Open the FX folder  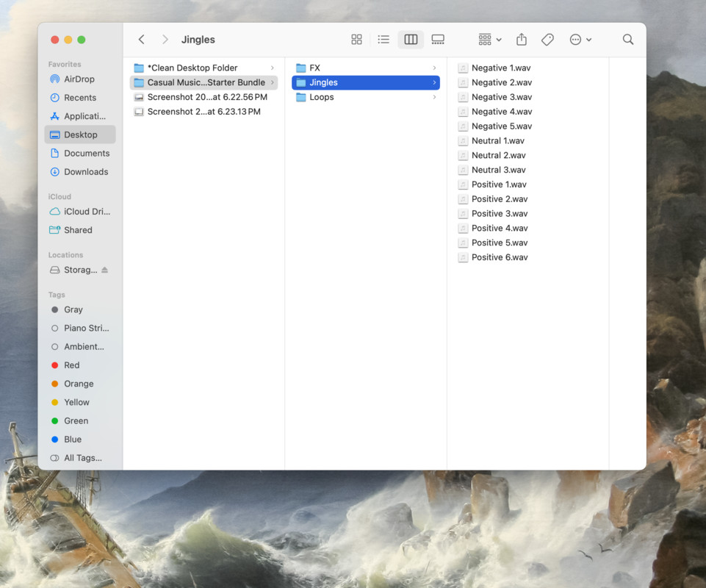(366, 68)
